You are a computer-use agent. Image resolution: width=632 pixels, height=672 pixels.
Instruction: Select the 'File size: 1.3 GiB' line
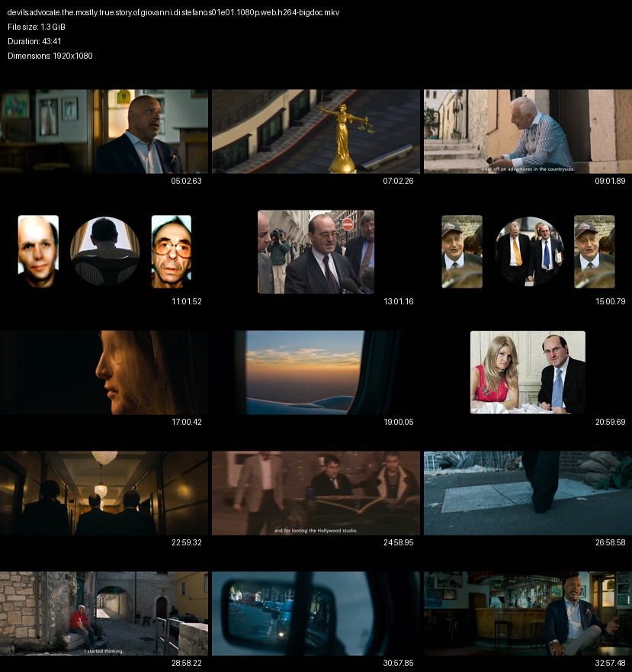pos(37,27)
